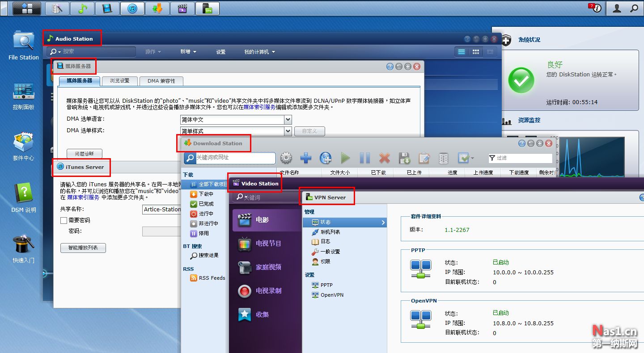This screenshot has height=353, width=644.
Task: Switch to Audio Station from the taskbar
Action: [82, 8]
